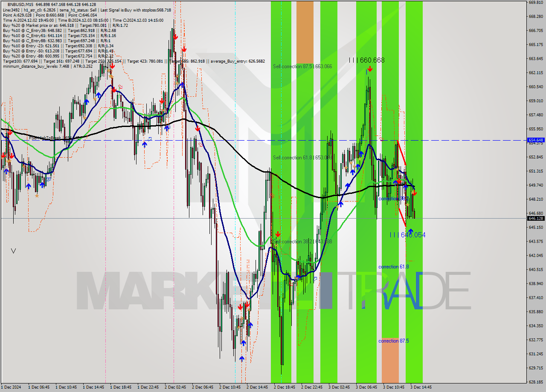Select the 'Line:3492 | h1_atr_c0' info line
Screen dimensions: 546x392
[x=87, y=10]
